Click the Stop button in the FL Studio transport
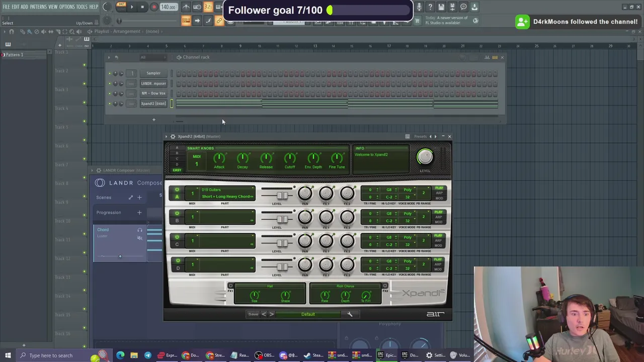This screenshot has width=644, height=362. 143,7
